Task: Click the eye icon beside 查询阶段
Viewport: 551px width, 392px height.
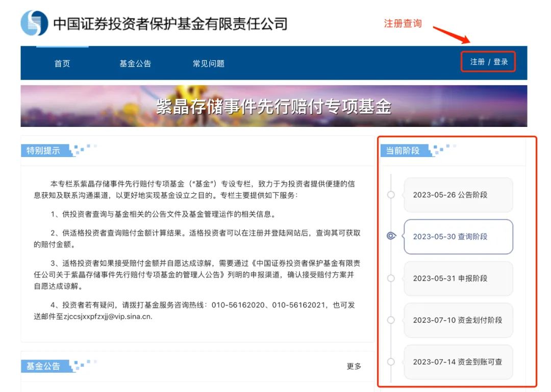Action: click(x=391, y=236)
